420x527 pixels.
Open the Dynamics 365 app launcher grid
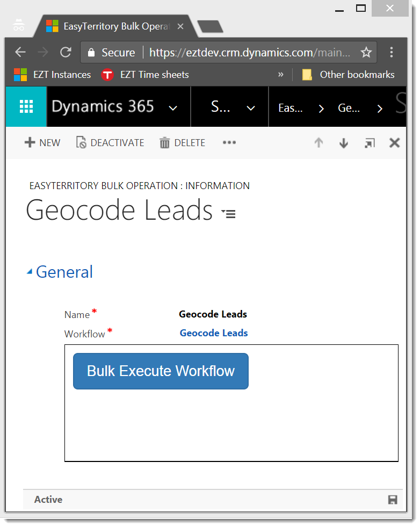point(26,106)
